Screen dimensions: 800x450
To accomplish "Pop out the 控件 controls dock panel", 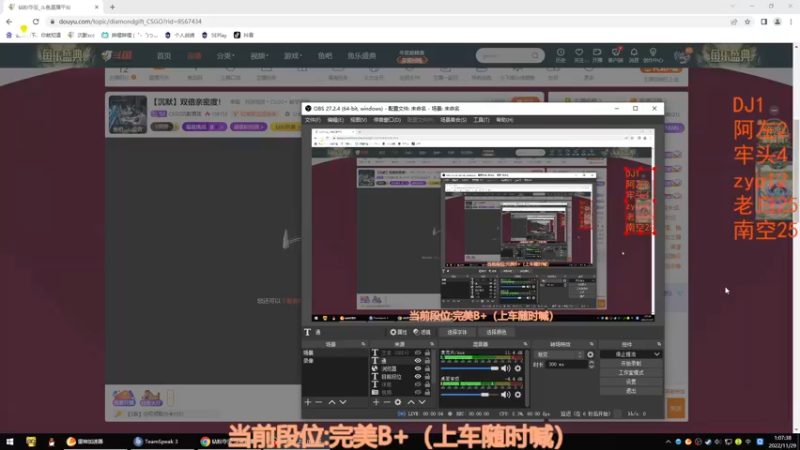I will click(659, 344).
